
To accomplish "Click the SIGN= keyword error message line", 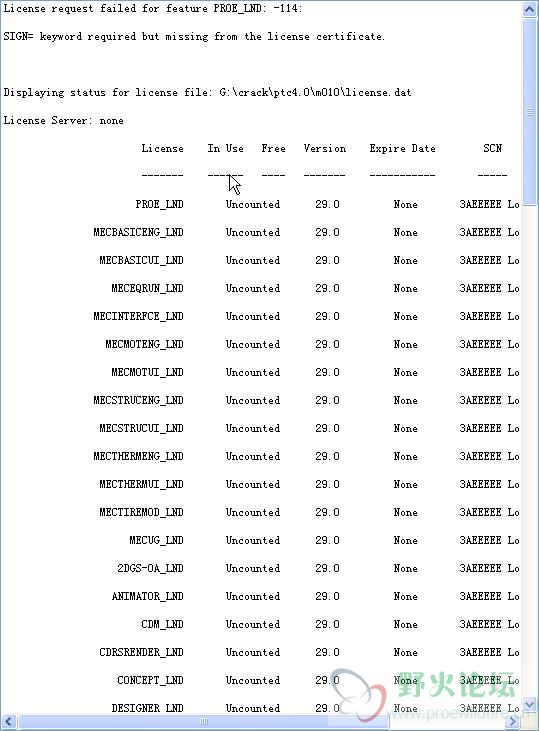I will point(194,36).
